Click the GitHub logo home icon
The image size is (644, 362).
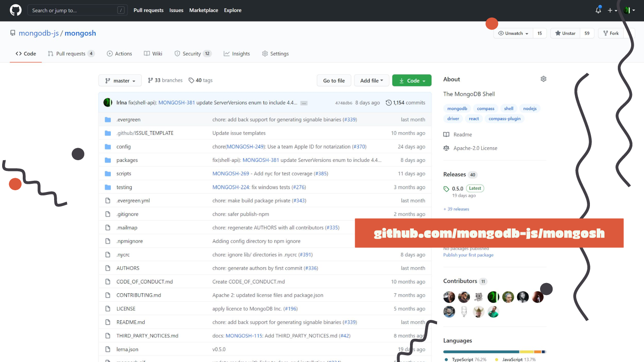(16, 10)
